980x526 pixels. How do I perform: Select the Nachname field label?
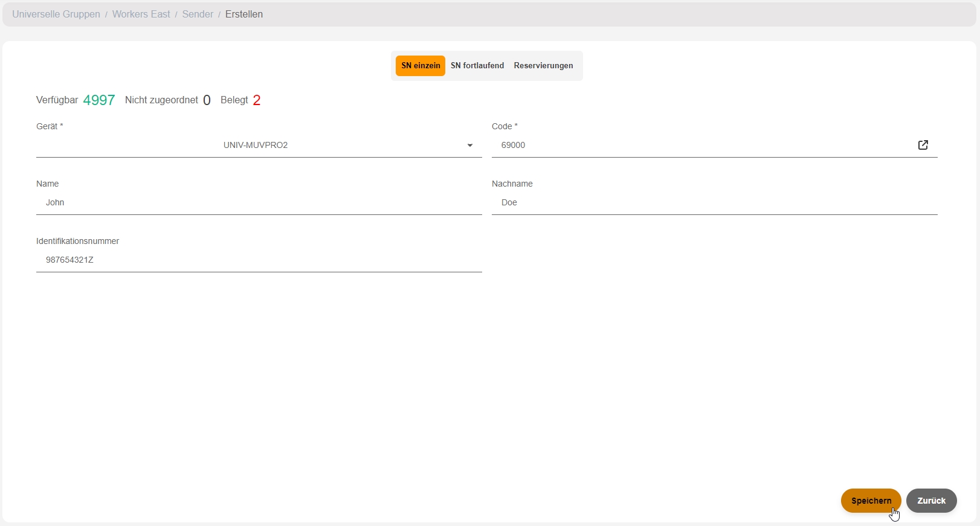tap(512, 184)
